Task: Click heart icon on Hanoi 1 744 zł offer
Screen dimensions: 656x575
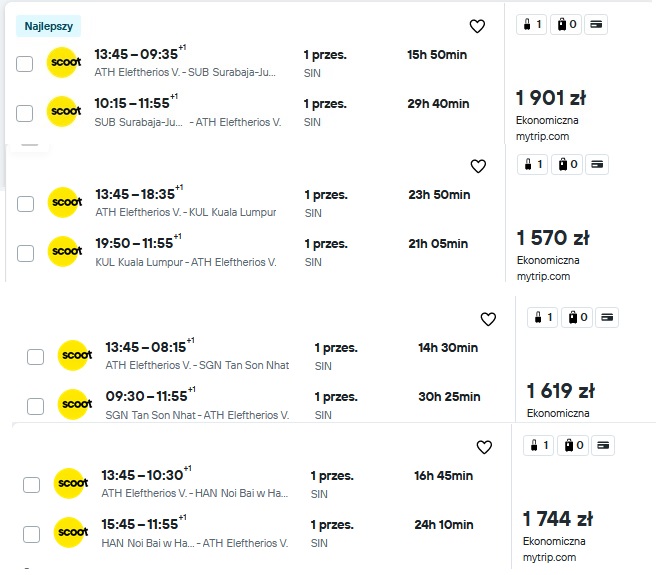Action: 484,447
